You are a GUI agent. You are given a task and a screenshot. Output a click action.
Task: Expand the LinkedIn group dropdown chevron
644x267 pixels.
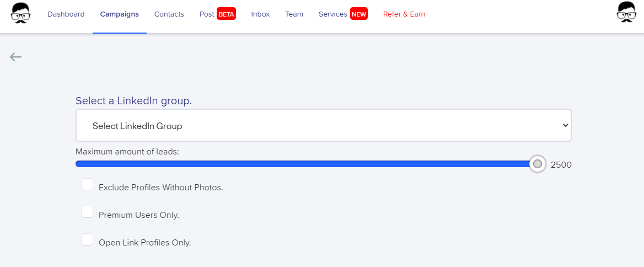point(566,125)
